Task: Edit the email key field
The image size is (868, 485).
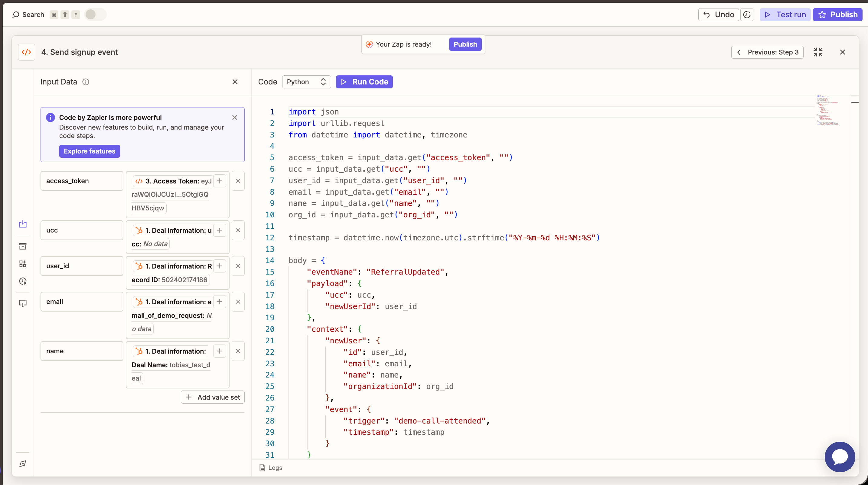Action: pos(82,302)
